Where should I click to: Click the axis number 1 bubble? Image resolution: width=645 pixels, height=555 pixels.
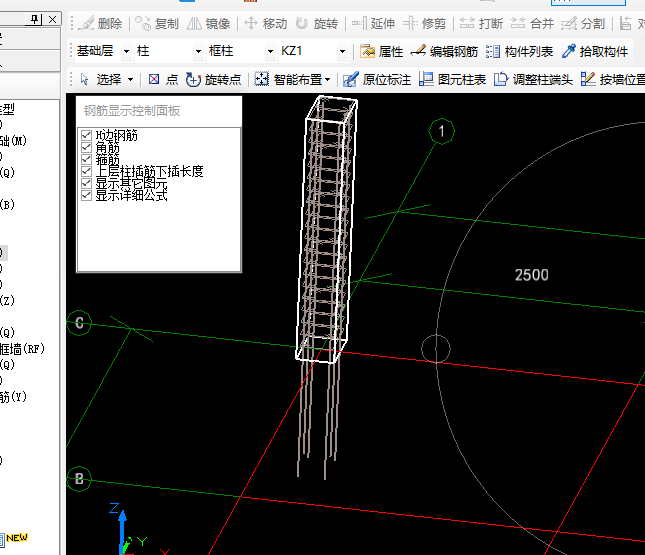(441, 132)
